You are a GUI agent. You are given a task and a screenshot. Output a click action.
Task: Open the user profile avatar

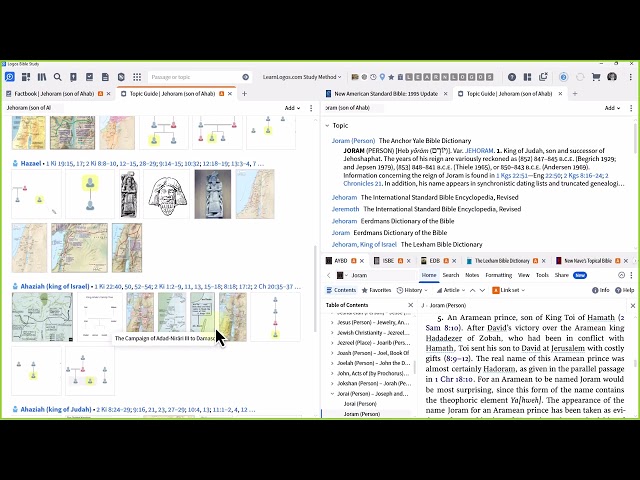click(612, 77)
